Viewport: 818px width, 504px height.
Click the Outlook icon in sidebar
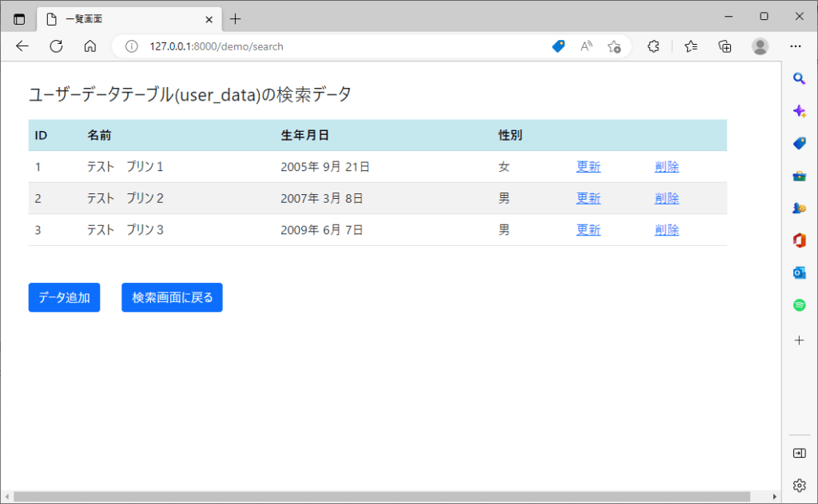point(799,272)
